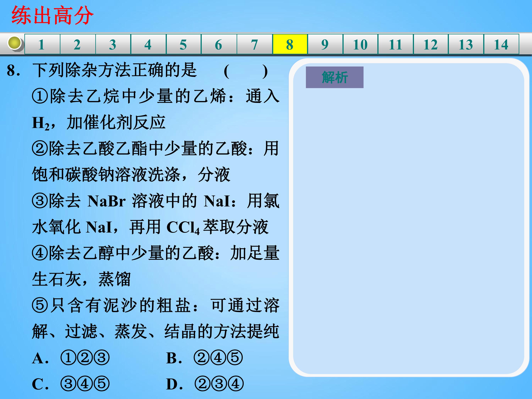Viewport: 532px width, 399px height.
Task: Click the line 生石灰，蒸馏
Action: 81,279
